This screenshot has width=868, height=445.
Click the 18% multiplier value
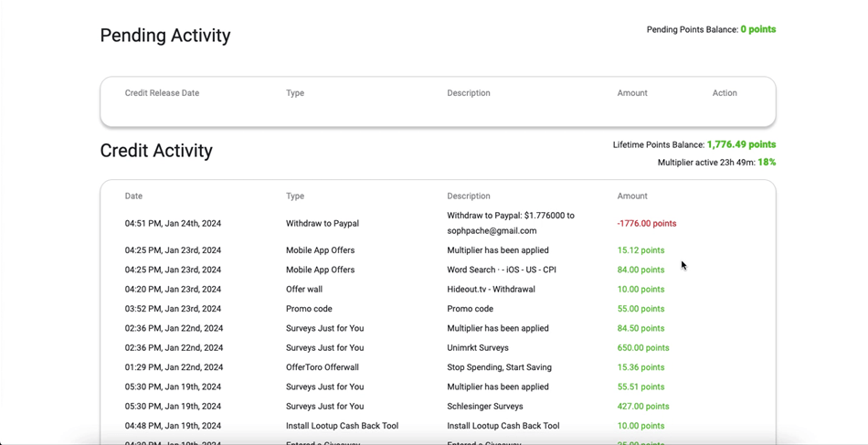[x=767, y=162]
